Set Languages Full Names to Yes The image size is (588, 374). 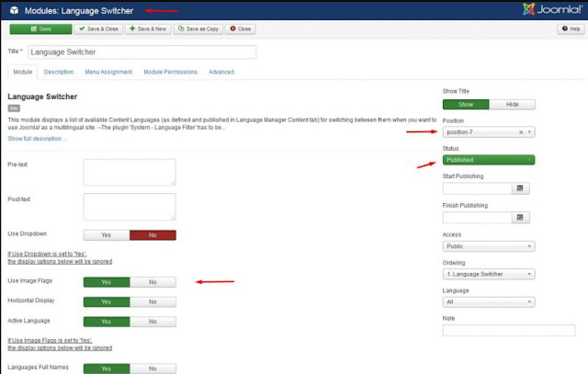pos(107,368)
